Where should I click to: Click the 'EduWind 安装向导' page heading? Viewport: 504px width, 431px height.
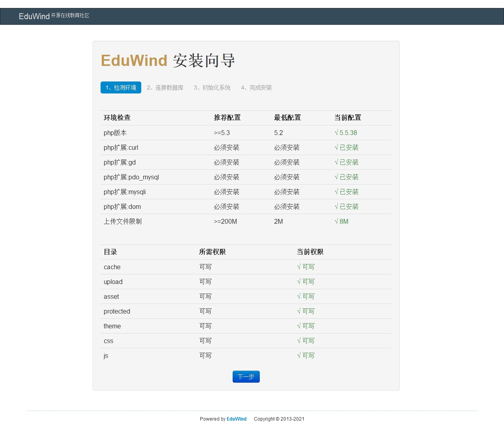click(168, 61)
